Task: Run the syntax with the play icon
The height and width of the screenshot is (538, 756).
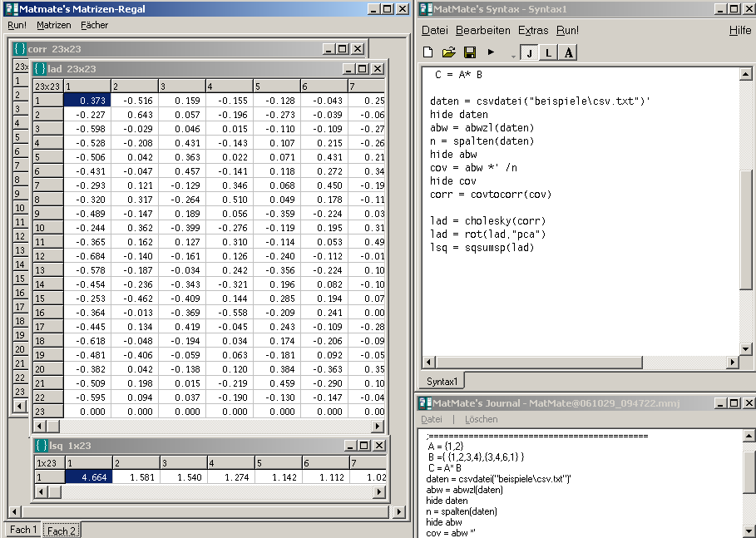Action: click(x=490, y=52)
